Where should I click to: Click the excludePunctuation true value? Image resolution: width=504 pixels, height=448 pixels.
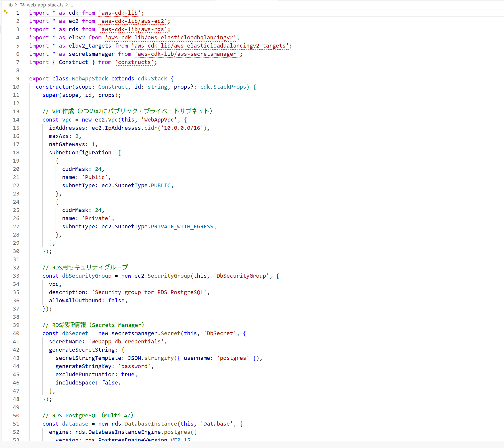tap(128, 374)
